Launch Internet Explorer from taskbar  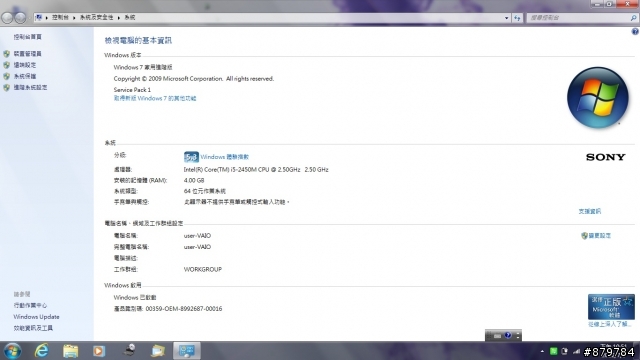[x=42, y=351]
